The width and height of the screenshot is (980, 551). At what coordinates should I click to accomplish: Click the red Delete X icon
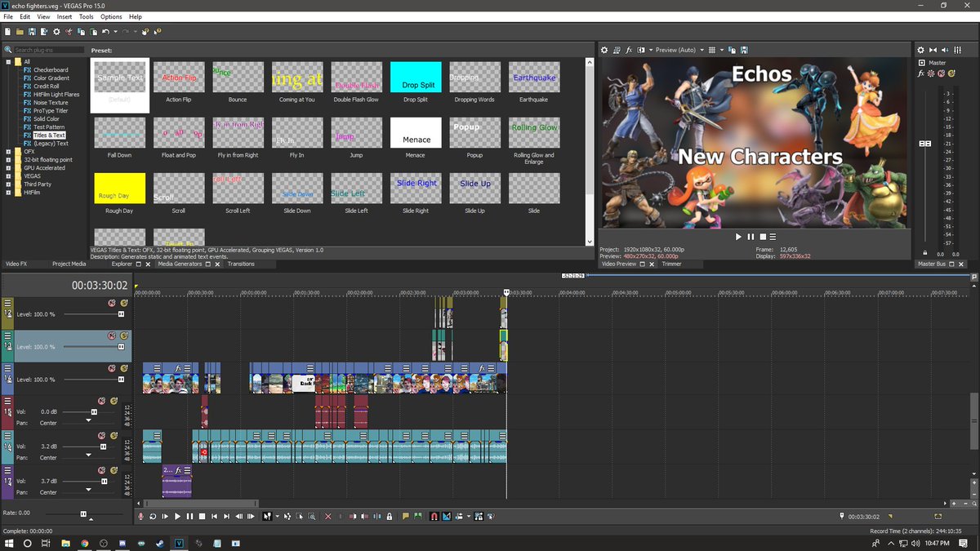328,516
